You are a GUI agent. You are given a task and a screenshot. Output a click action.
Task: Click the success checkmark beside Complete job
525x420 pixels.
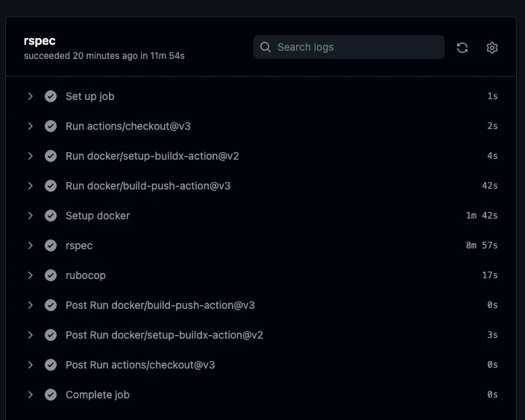[51, 395]
